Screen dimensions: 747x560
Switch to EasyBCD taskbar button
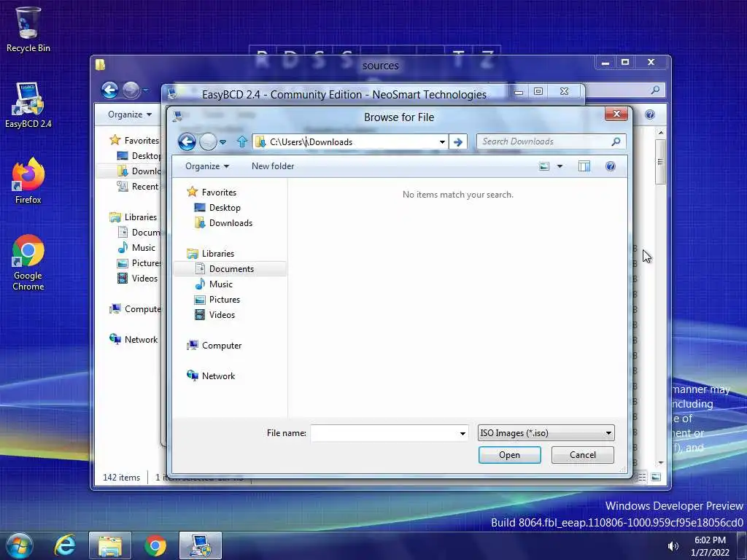[201, 545]
